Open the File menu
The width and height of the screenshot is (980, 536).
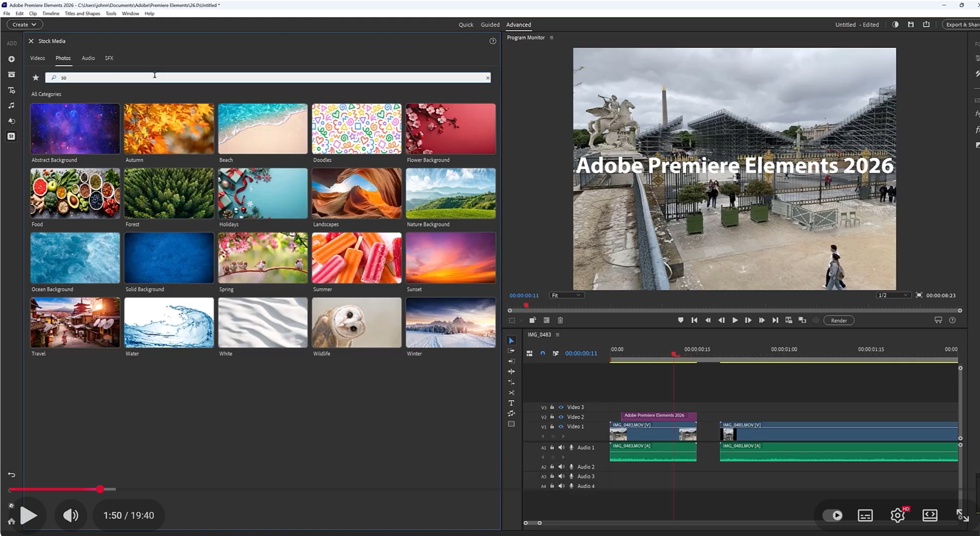click(7, 13)
